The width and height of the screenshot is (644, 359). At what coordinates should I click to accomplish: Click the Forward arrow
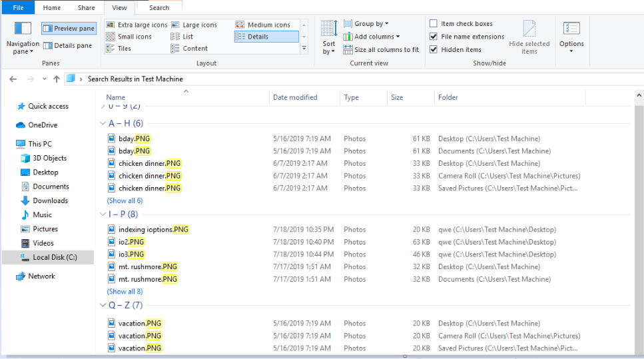[x=30, y=79]
